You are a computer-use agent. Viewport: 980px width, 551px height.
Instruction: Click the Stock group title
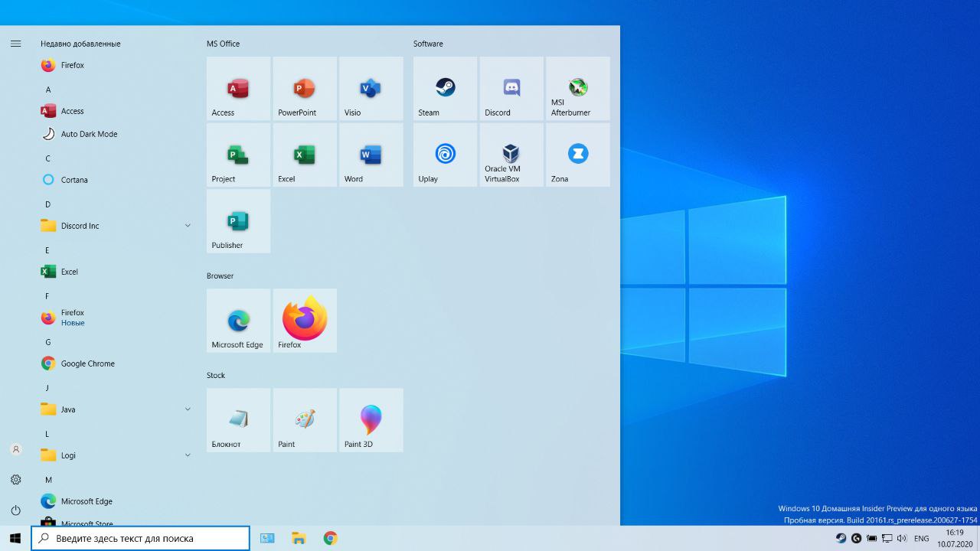click(x=216, y=375)
